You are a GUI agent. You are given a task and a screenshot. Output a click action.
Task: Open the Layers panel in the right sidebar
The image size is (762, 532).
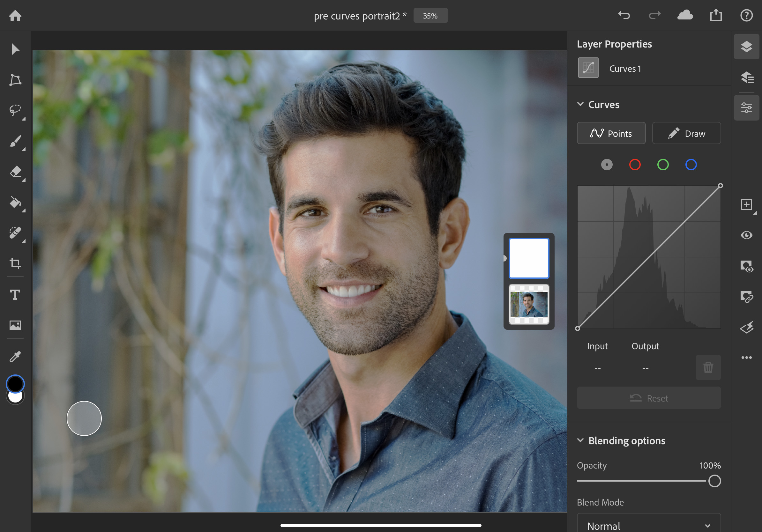746,47
